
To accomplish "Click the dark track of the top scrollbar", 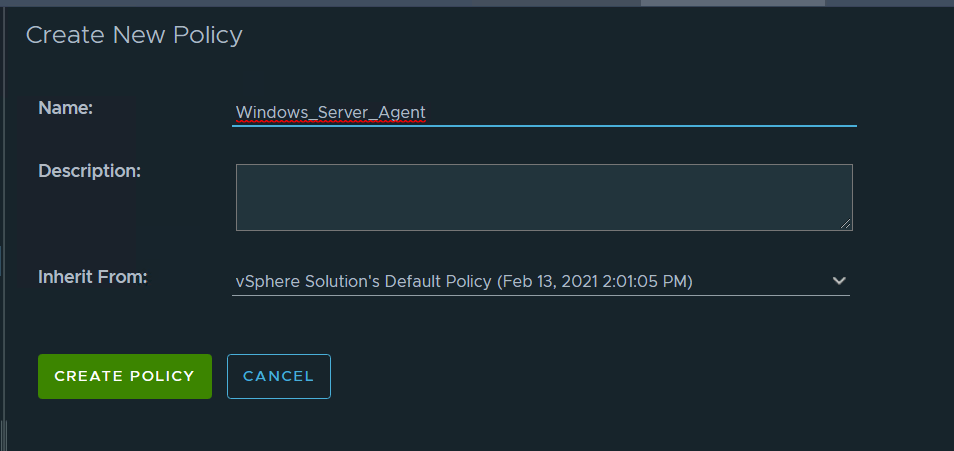I will click(x=300, y=3).
